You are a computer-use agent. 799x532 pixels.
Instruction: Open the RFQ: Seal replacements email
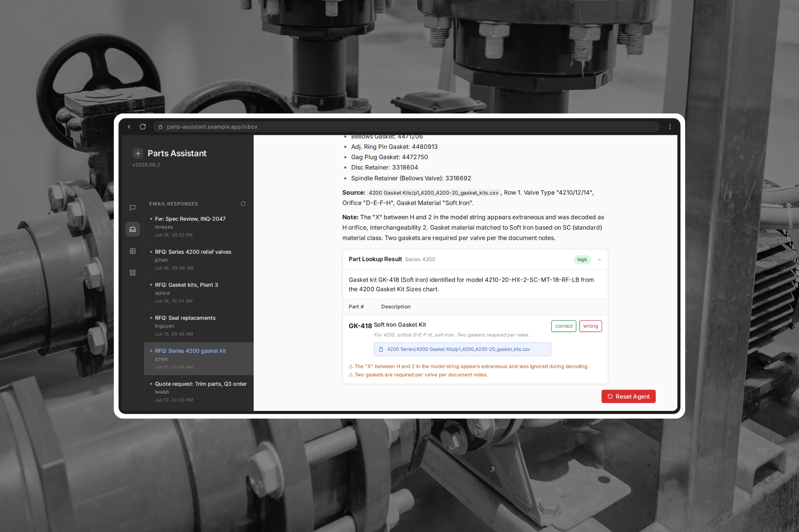199,325
